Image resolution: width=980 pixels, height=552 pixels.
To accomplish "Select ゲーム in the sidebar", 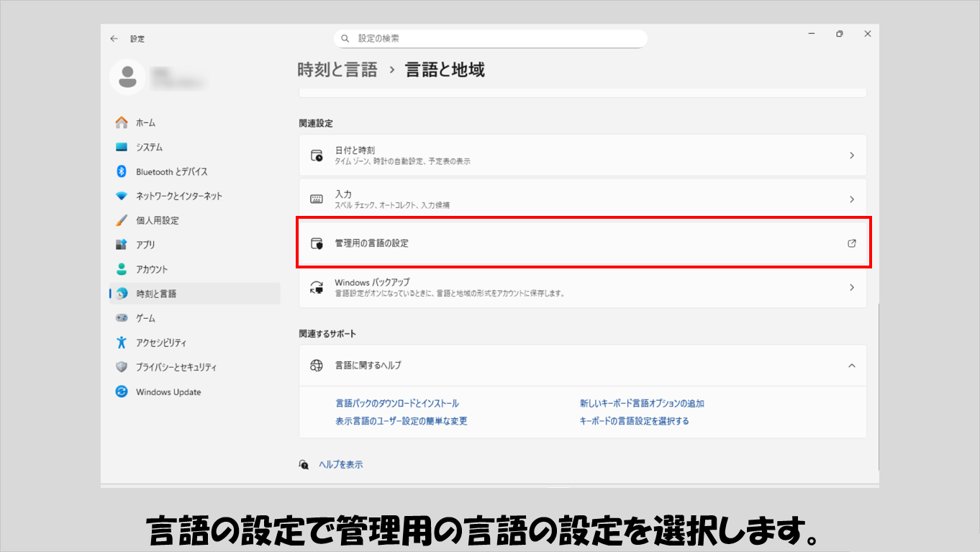I will click(x=145, y=318).
